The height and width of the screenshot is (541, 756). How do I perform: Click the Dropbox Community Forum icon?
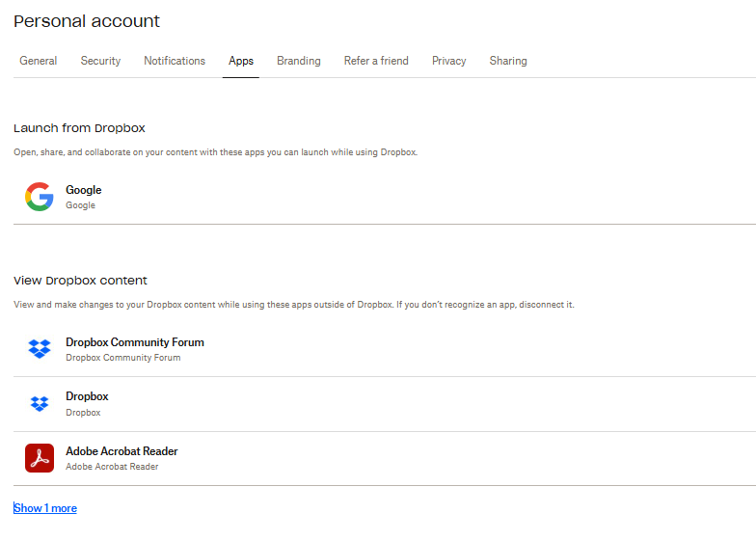click(x=40, y=349)
